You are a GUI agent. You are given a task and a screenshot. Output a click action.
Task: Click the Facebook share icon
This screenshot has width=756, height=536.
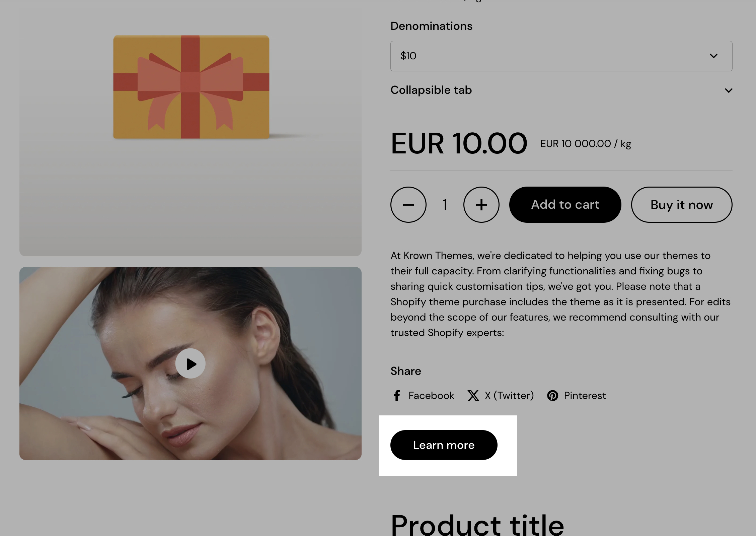point(397,396)
